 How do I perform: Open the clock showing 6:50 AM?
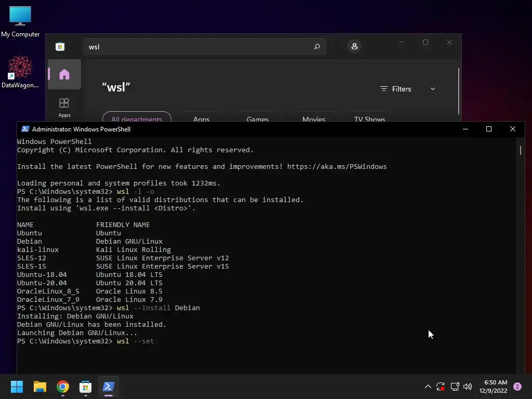click(x=493, y=387)
